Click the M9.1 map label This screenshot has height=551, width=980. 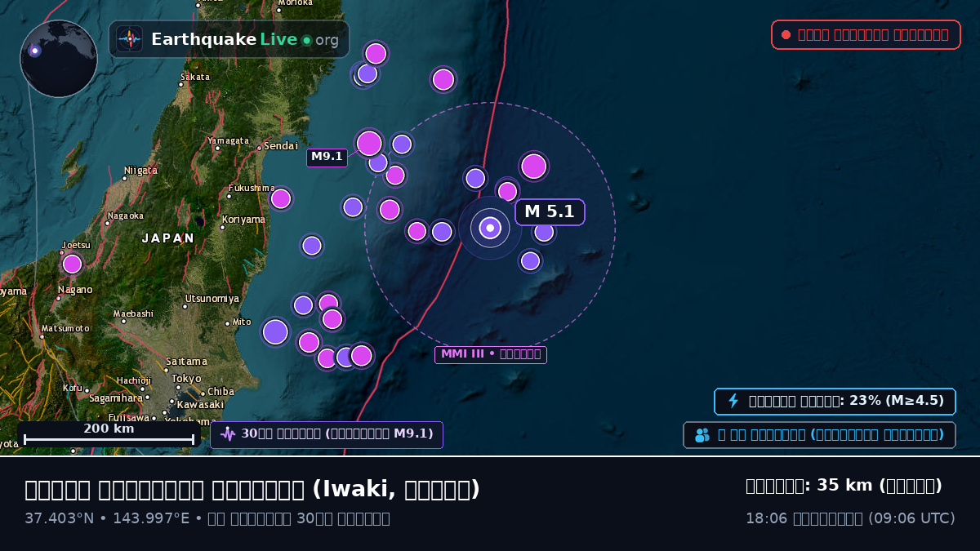(327, 158)
